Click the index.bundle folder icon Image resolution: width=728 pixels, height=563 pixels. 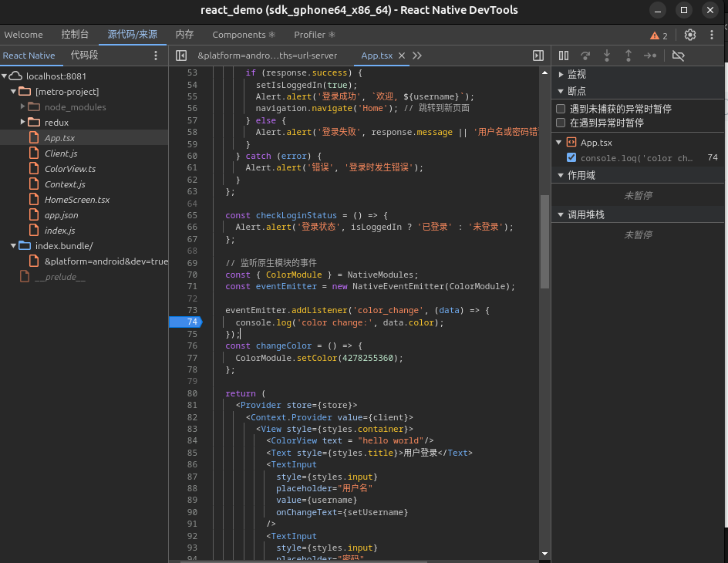pyautogui.click(x=25, y=245)
